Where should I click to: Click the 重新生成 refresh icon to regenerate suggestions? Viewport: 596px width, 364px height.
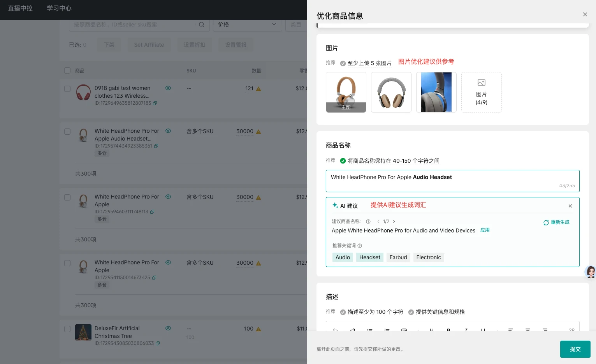point(546,222)
